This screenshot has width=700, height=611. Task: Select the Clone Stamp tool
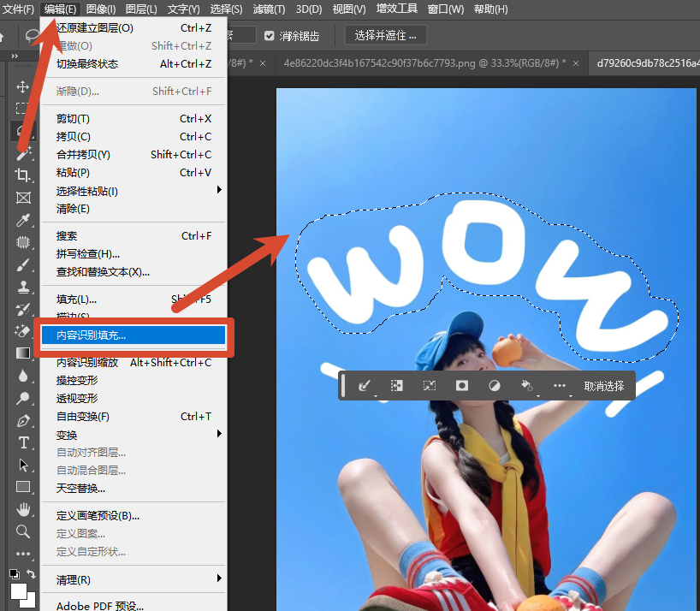[23, 287]
